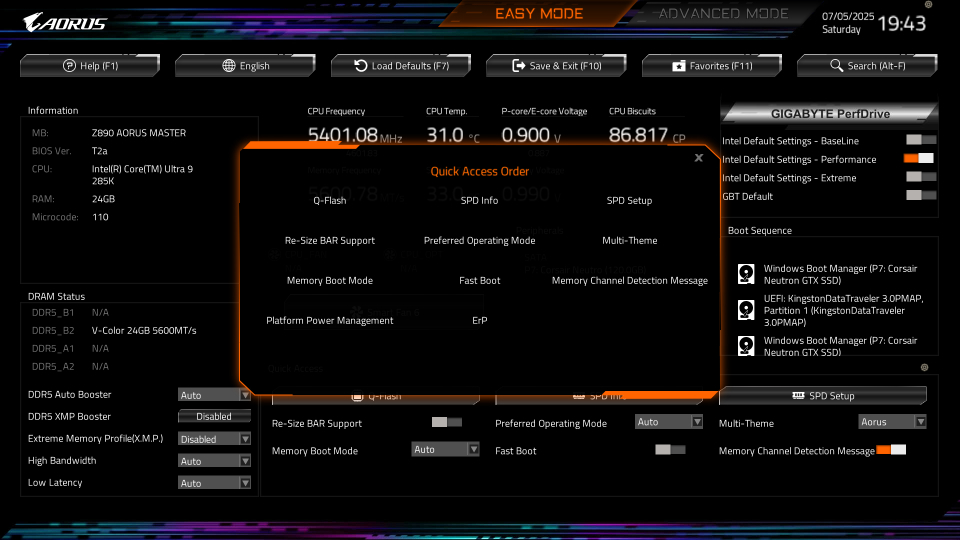960x540 pixels.
Task: Expand the Extreme Memory Profile (X.M.P.) dropdown
Action: tap(214, 439)
